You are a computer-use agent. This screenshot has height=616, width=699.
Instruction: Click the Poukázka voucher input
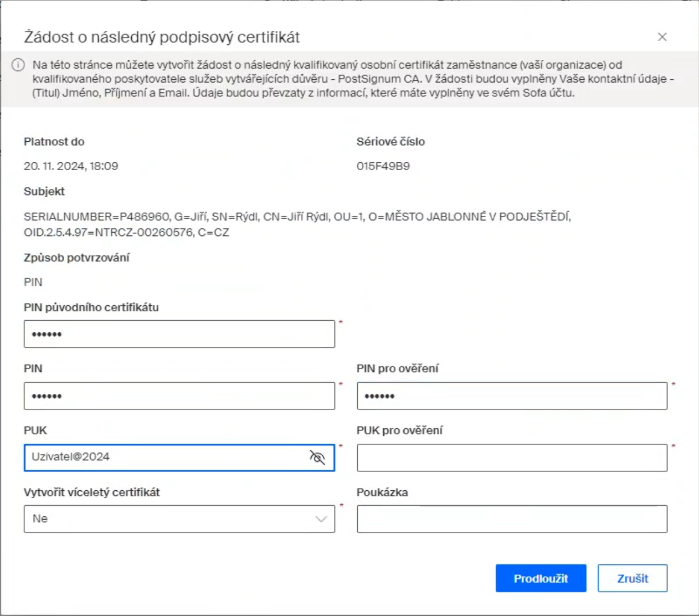click(x=512, y=519)
